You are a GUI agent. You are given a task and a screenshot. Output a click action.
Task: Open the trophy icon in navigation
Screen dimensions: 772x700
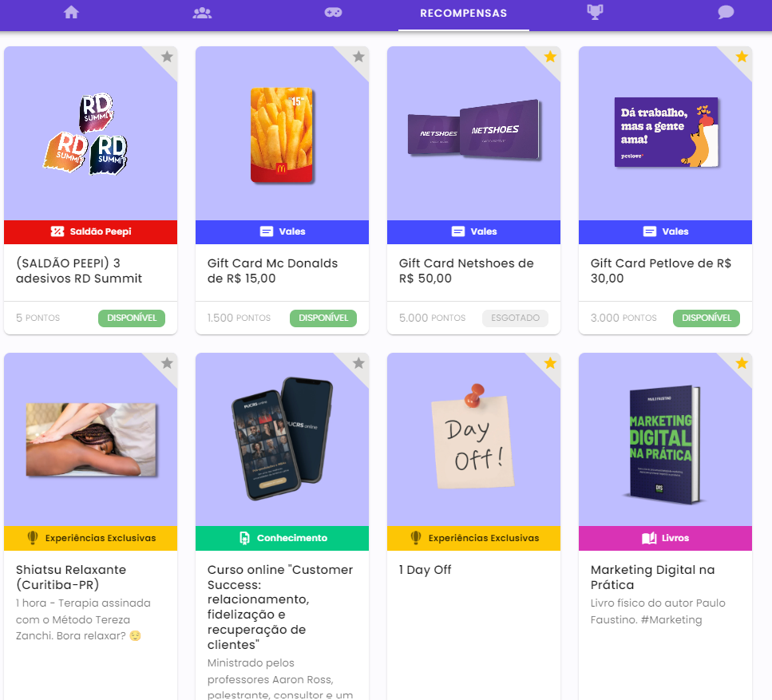tap(595, 12)
